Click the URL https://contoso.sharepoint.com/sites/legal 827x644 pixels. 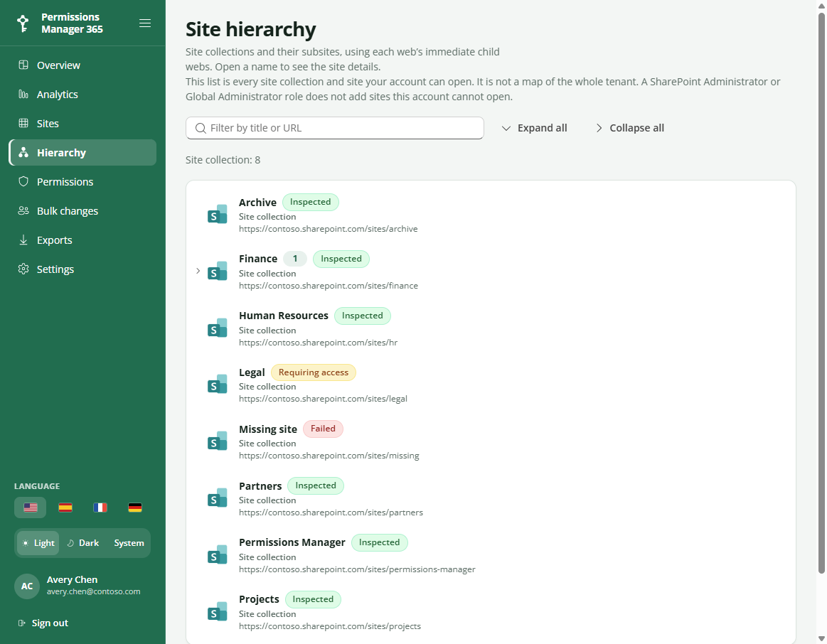click(x=323, y=399)
